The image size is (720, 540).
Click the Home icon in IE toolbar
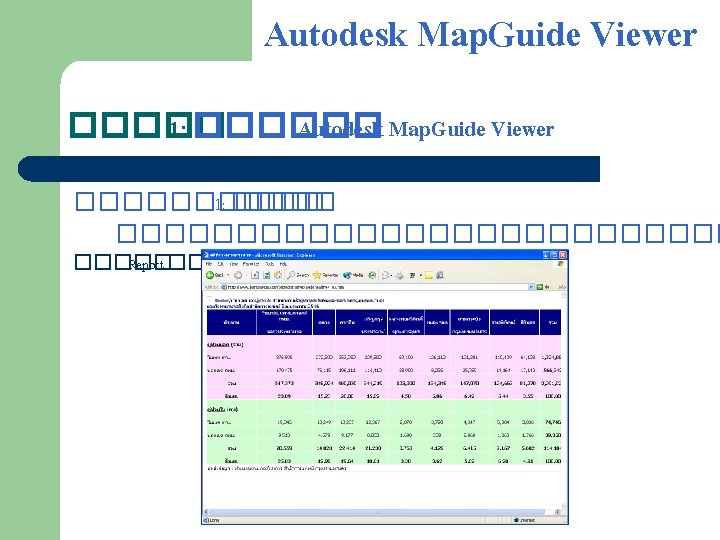click(x=278, y=275)
